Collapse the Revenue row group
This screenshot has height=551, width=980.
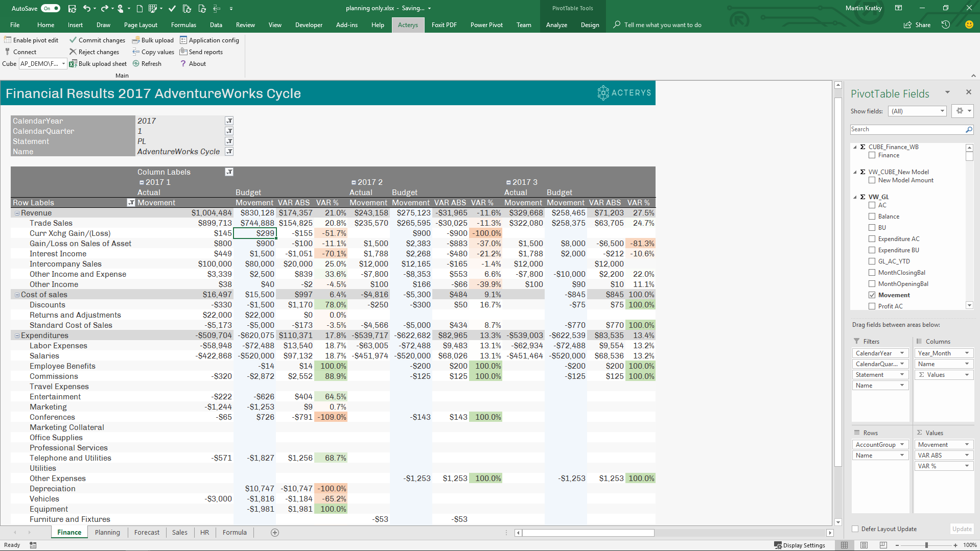[x=17, y=213]
